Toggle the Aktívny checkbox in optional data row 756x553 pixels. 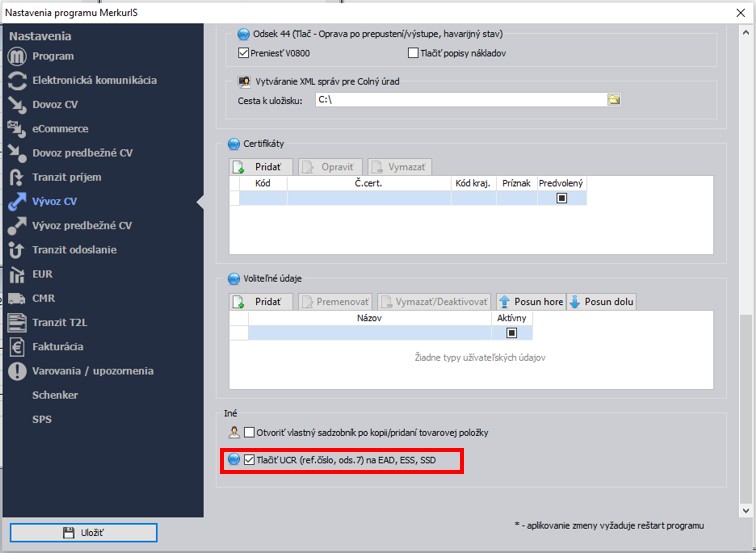point(512,333)
